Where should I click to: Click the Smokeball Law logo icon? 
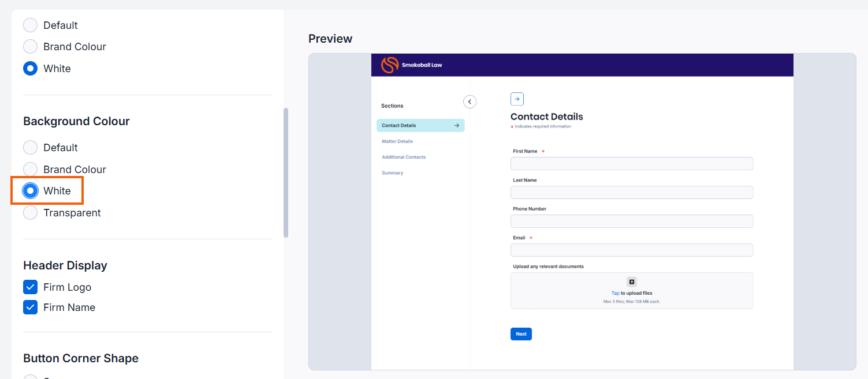pyautogui.click(x=390, y=65)
